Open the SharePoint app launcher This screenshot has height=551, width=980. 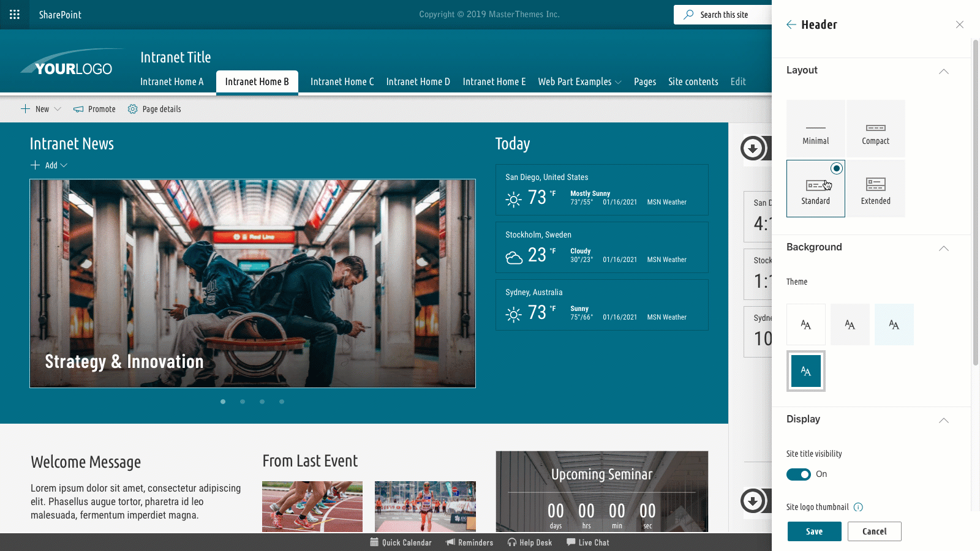coord(15,14)
